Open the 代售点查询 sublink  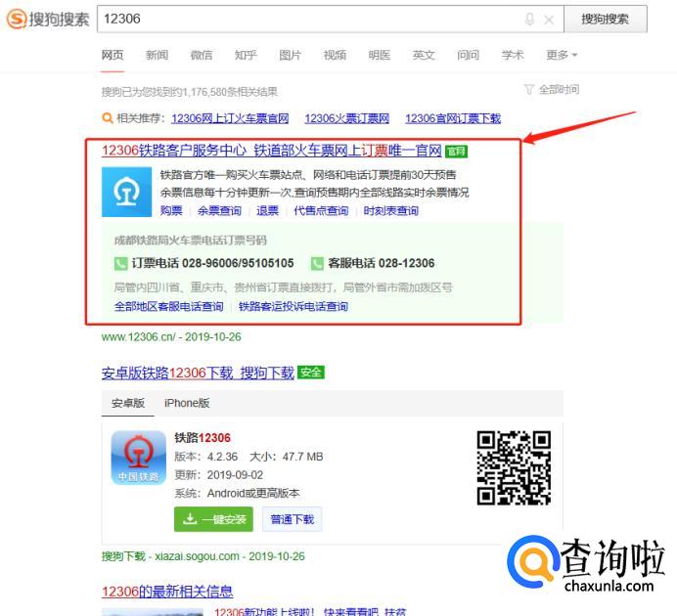321,210
